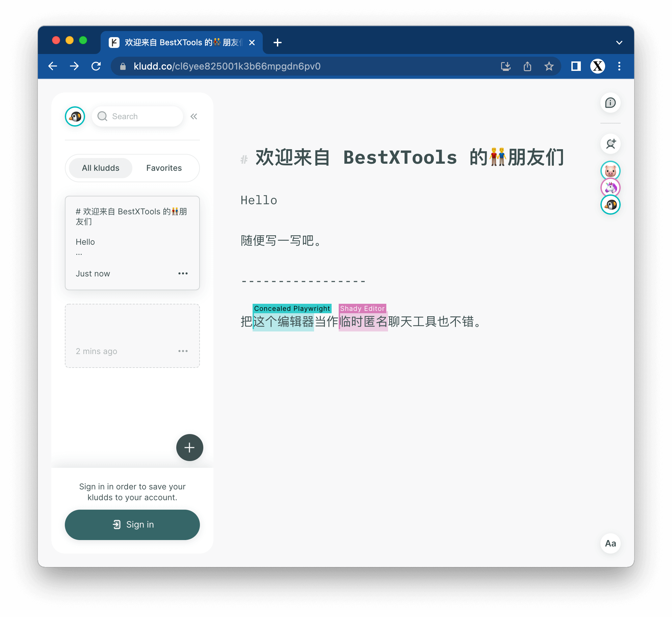Invite a collaborator with add-user icon
Screen dimensions: 672x617
click(x=610, y=144)
